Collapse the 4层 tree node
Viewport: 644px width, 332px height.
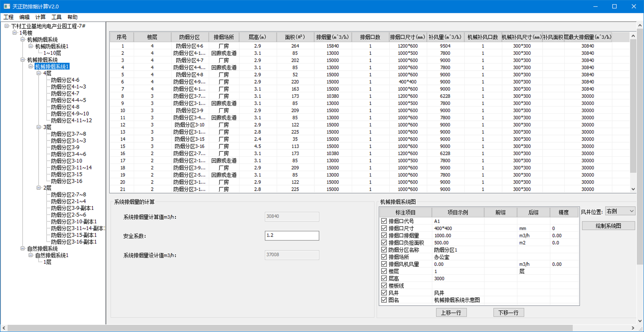39,73
